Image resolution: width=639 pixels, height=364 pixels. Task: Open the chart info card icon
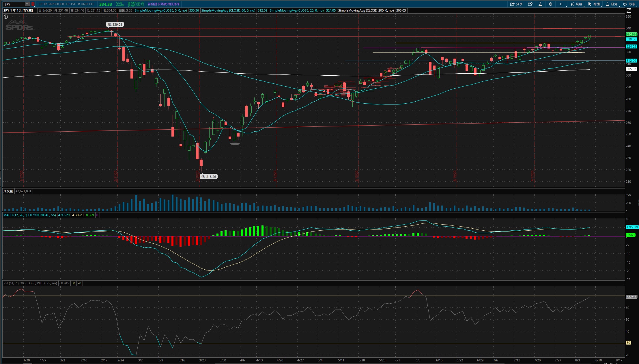click(530, 4)
